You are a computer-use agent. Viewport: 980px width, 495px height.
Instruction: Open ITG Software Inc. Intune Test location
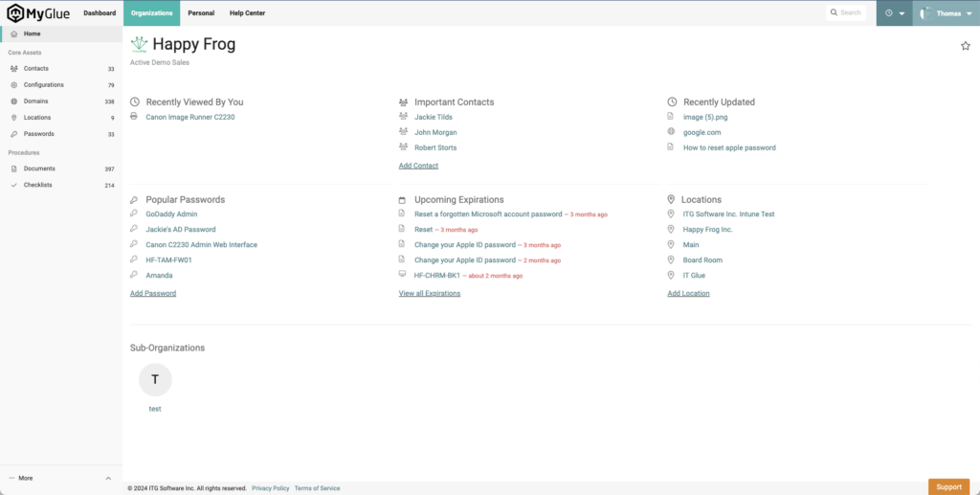click(x=728, y=214)
